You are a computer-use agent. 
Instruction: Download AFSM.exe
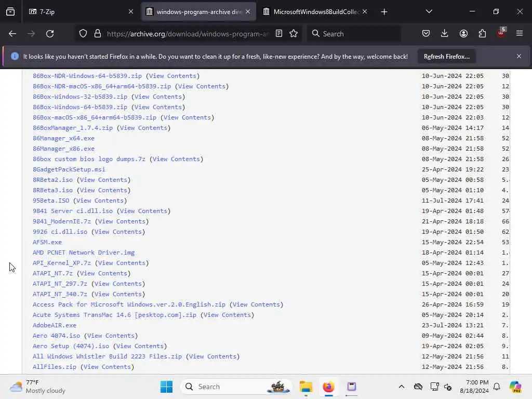[47, 242]
